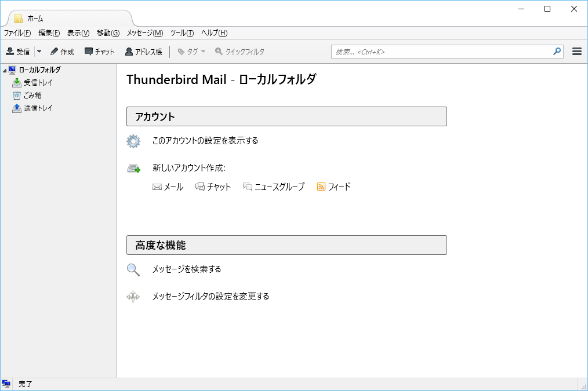Toggle the クイックフィルタ quick filter
Screen dimensions: 588x391
tap(239, 52)
